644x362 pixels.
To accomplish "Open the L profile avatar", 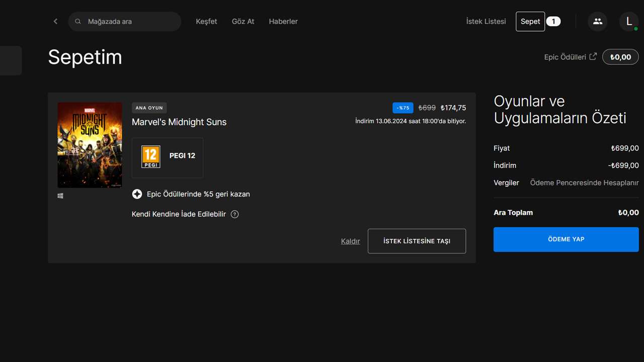I will point(629,22).
